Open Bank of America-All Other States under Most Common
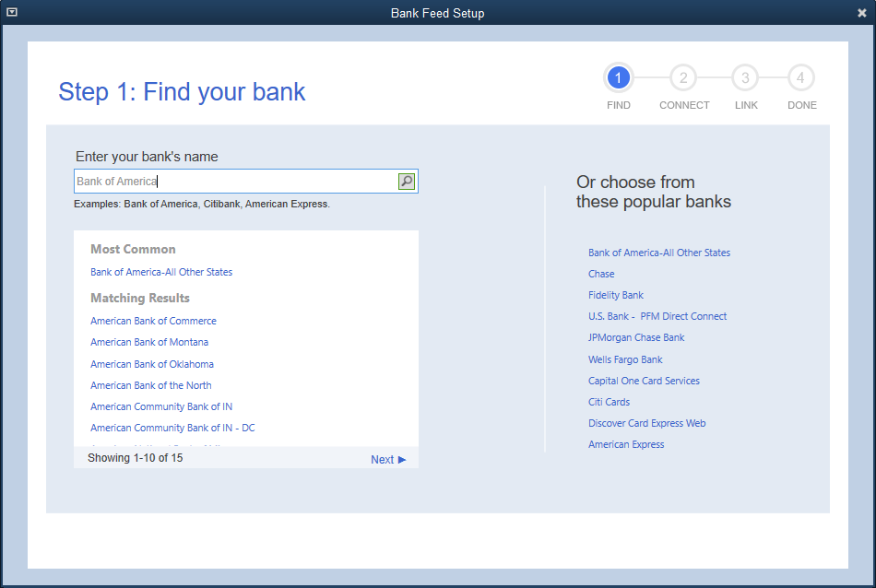Image resolution: width=876 pixels, height=588 pixels. (161, 272)
